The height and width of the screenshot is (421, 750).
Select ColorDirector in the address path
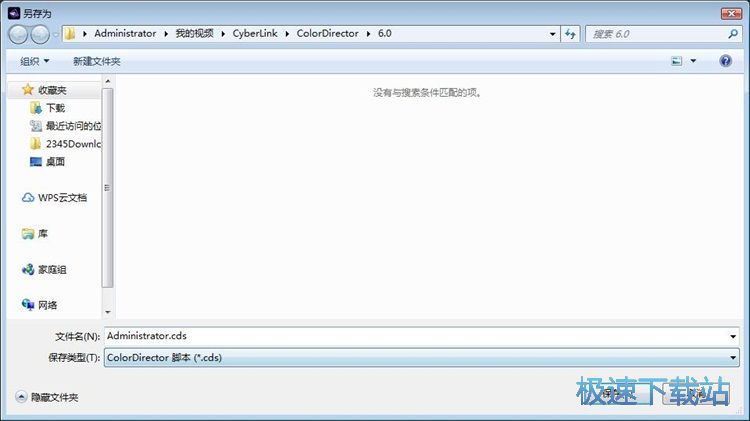[327, 33]
